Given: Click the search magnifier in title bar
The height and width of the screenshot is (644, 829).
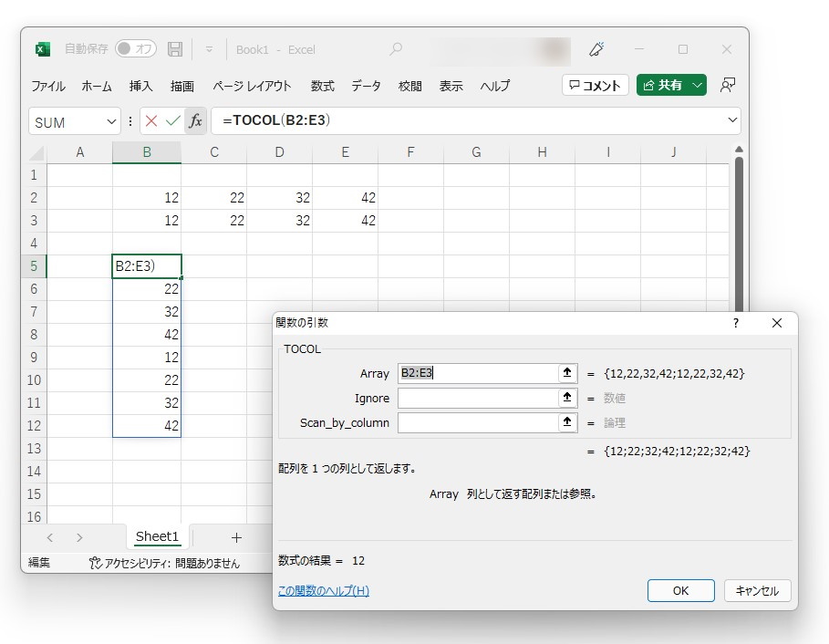Looking at the screenshot, I should click(x=396, y=49).
